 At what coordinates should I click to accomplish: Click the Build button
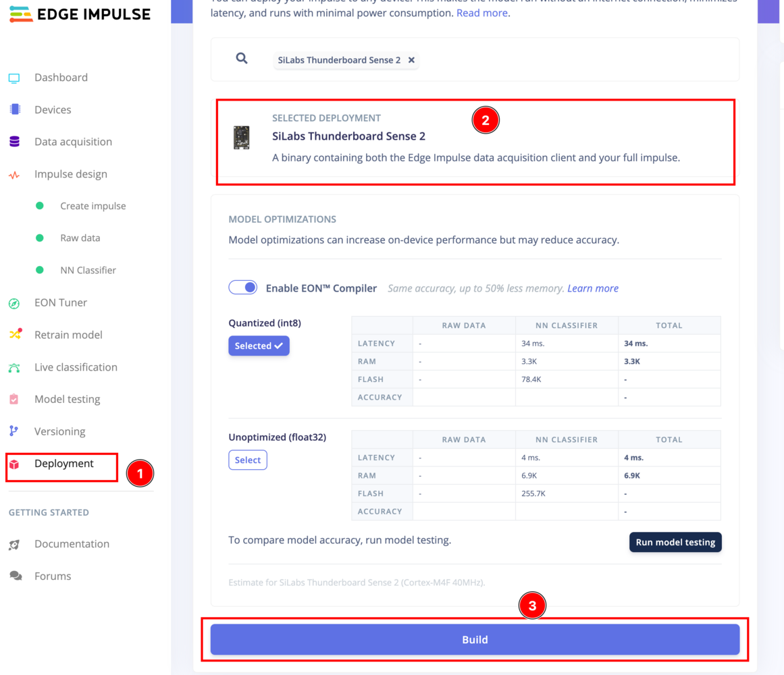475,639
